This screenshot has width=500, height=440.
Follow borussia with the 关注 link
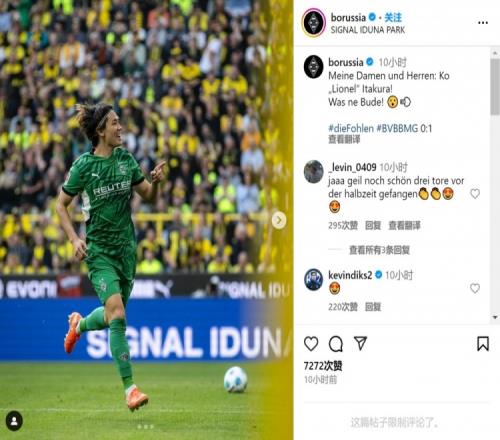coord(393,17)
